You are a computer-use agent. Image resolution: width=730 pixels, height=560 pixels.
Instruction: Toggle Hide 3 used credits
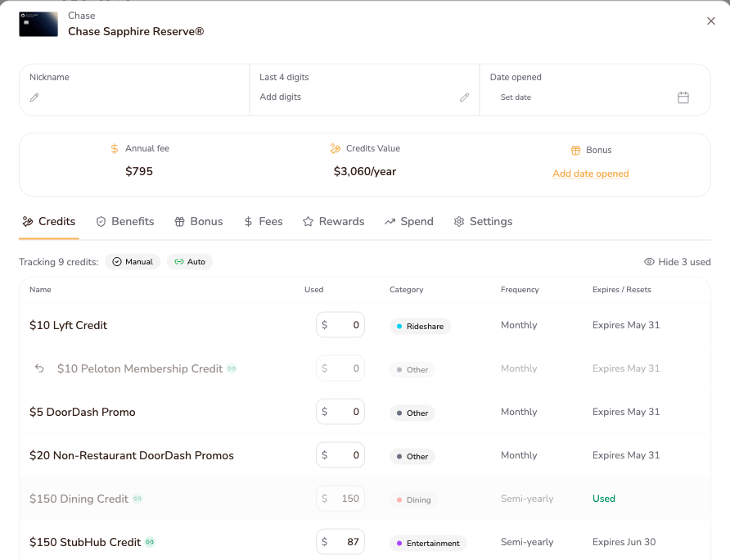(678, 262)
